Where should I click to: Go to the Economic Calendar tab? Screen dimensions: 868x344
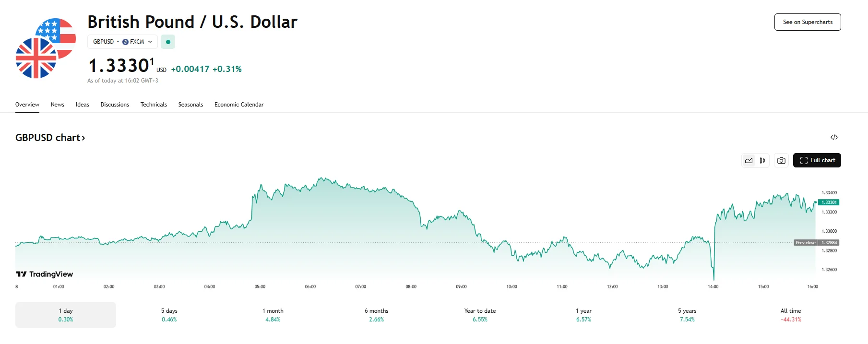click(x=239, y=105)
